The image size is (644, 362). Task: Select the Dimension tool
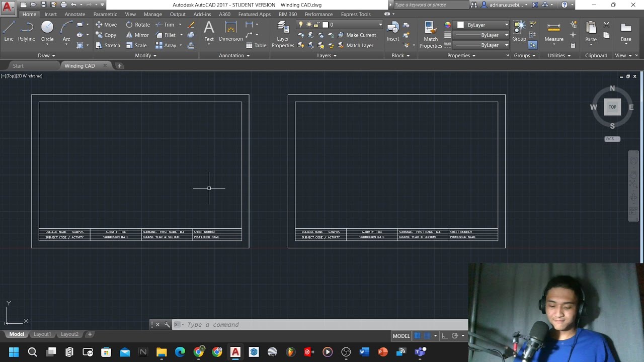(231, 31)
